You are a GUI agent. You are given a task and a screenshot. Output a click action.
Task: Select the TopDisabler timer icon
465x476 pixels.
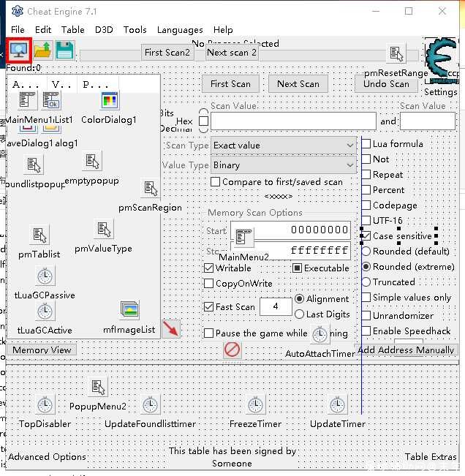(45, 404)
